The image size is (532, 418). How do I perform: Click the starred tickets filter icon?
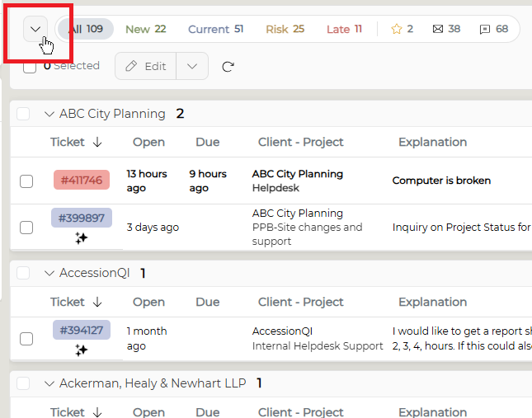396,29
